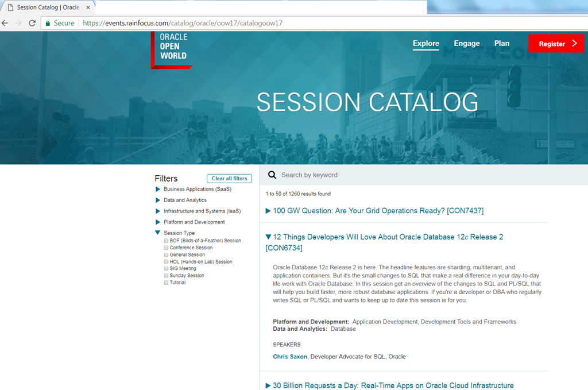Check the Conference Session checkbox
The height and width of the screenshot is (390, 588).
166,248
